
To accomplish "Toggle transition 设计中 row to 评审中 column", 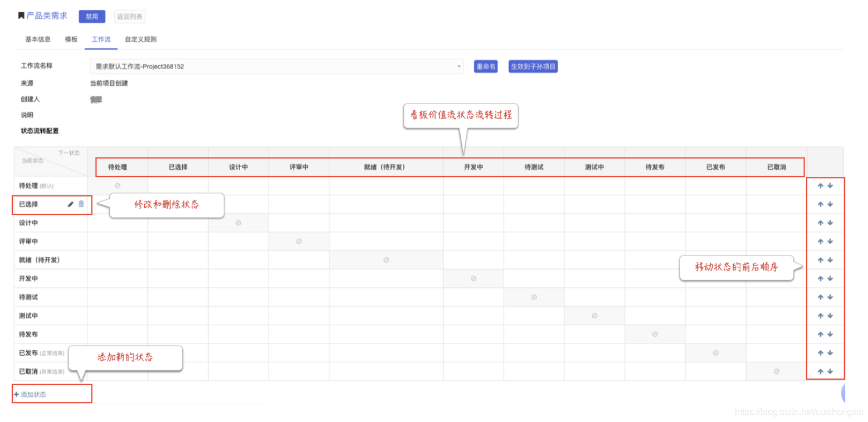I will pyautogui.click(x=299, y=223).
